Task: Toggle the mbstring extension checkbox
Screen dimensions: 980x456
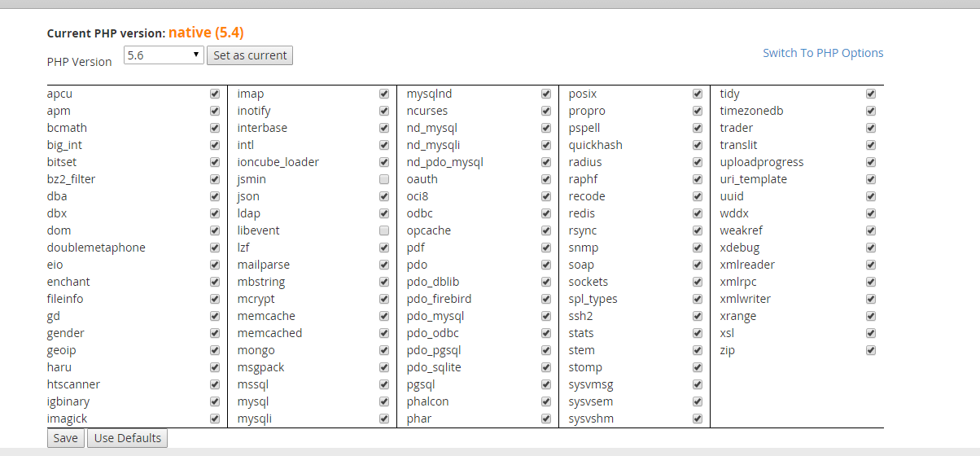Action: point(384,282)
